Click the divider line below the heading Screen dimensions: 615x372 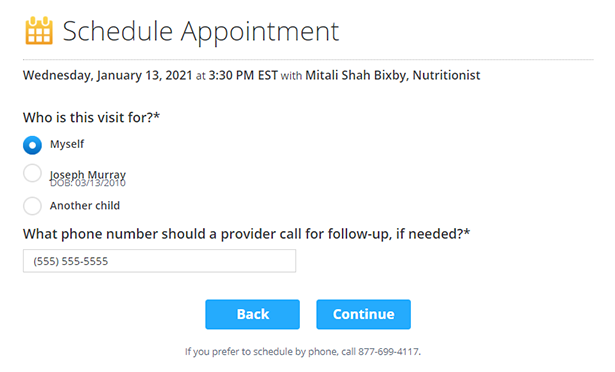(x=308, y=60)
